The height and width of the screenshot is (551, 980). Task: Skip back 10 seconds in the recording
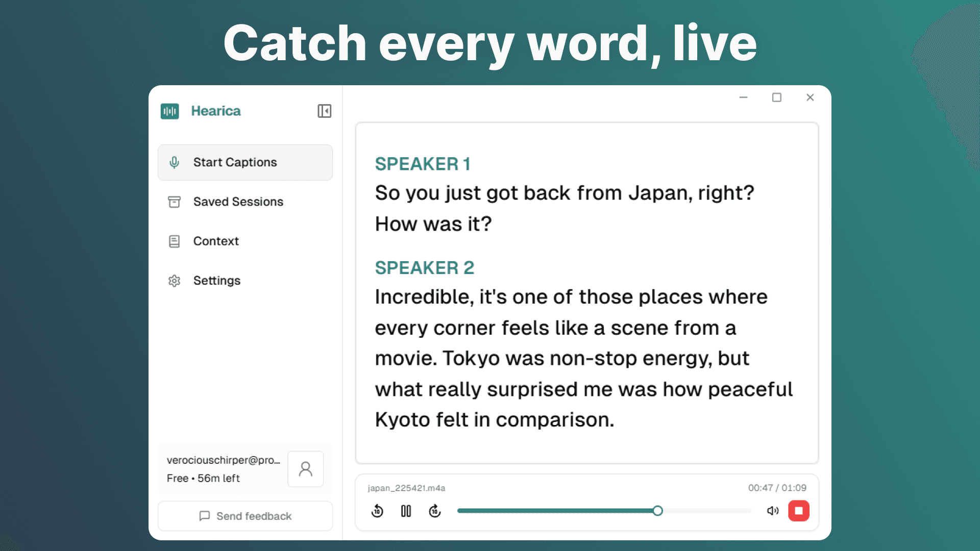point(377,511)
